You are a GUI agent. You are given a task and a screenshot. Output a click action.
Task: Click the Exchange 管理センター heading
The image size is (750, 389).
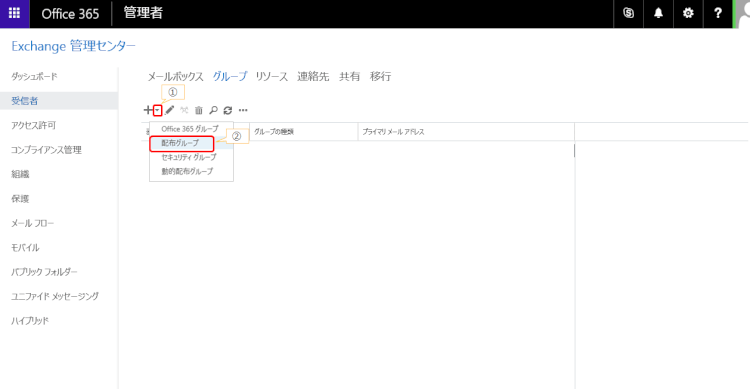[x=73, y=46]
